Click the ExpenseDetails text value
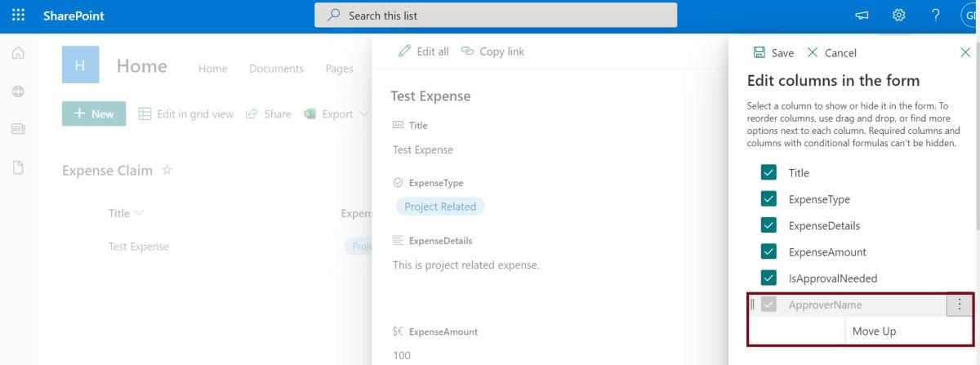This screenshot has width=980, height=365. (465, 265)
